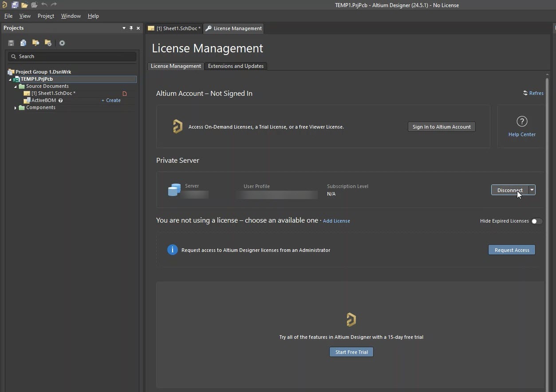556x392 pixels.
Task: Click the blue info icon beside Request access
Action: pyautogui.click(x=172, y=250)
